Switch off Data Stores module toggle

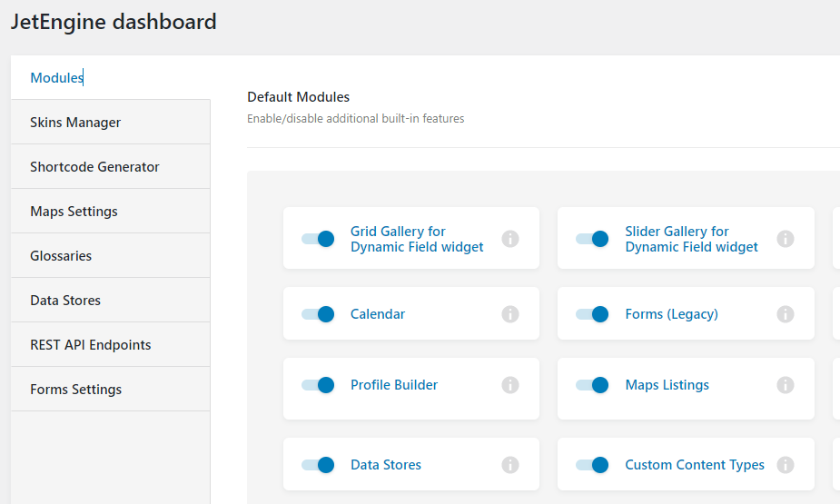pos(318,465)
